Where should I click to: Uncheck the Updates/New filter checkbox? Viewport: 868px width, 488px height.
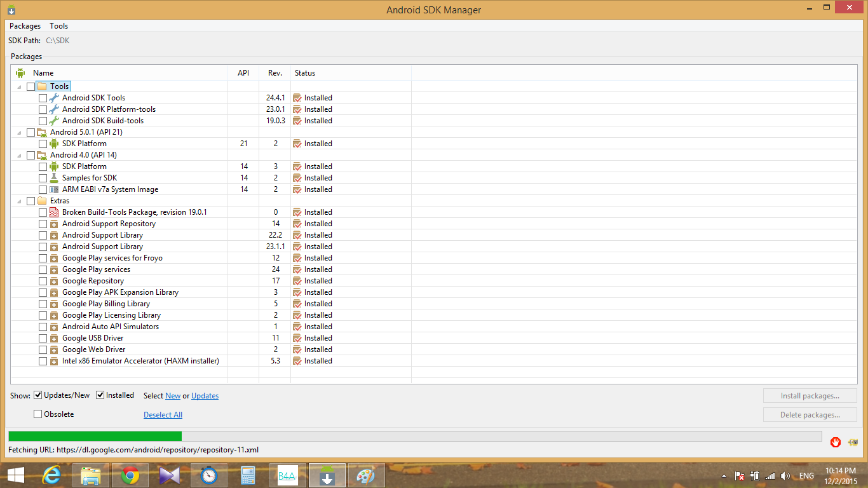[38, 395]
